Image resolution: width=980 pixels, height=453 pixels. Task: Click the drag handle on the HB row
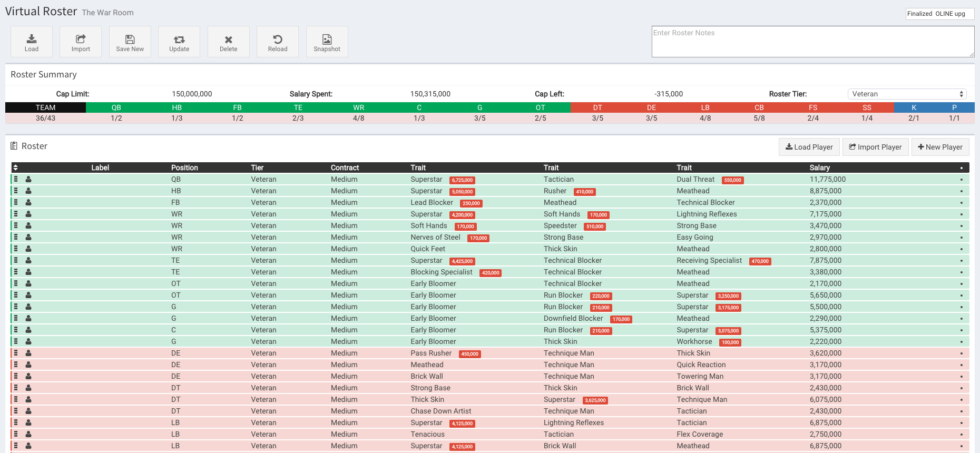(16, 191)
